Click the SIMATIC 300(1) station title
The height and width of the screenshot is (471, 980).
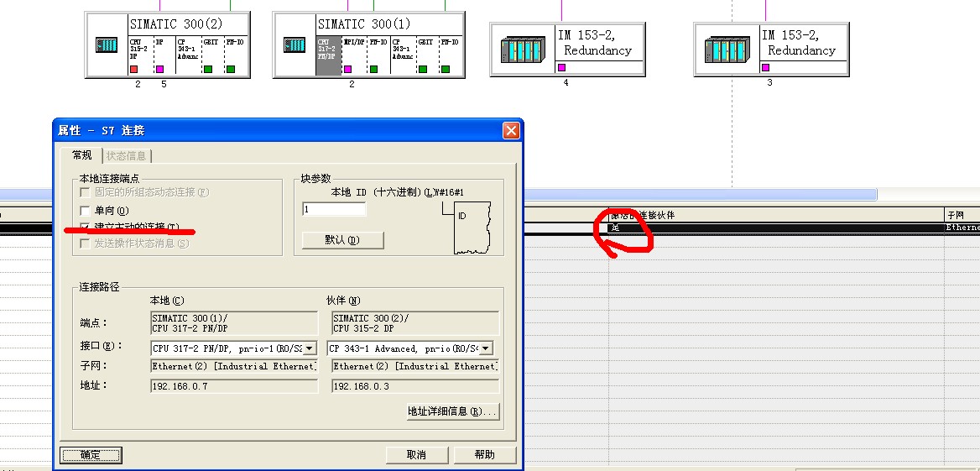[364, 24]
